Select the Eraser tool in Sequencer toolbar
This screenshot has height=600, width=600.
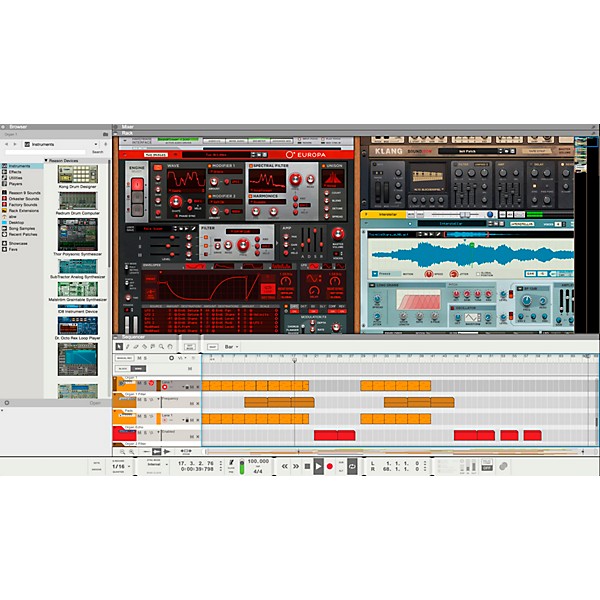pyautogui.click(x=136, y=347)
